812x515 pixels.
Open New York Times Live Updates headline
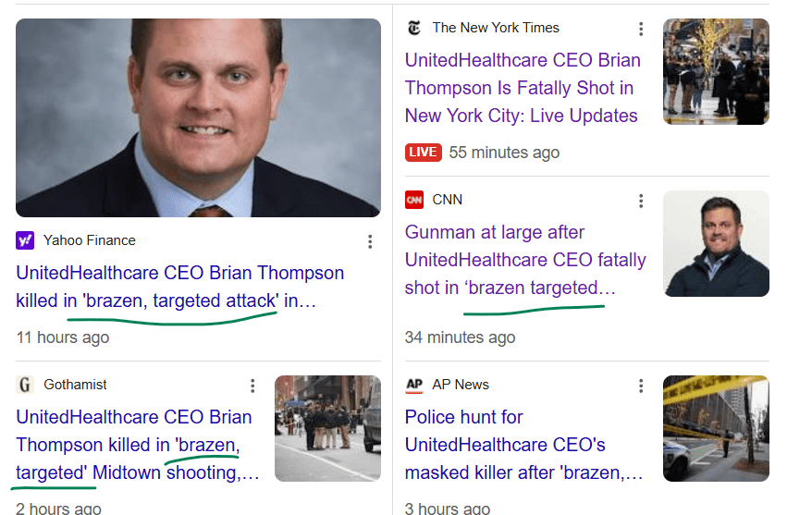click(523, 88)
